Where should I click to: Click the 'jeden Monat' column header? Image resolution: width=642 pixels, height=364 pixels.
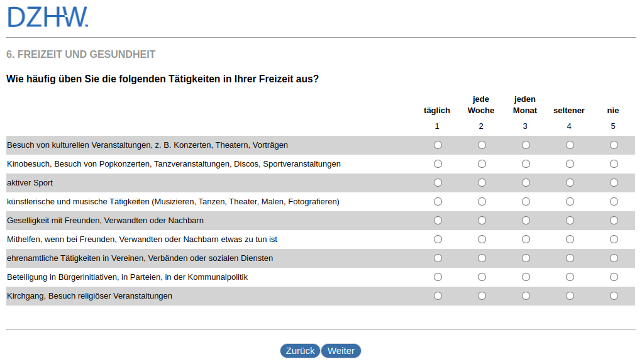525,104
